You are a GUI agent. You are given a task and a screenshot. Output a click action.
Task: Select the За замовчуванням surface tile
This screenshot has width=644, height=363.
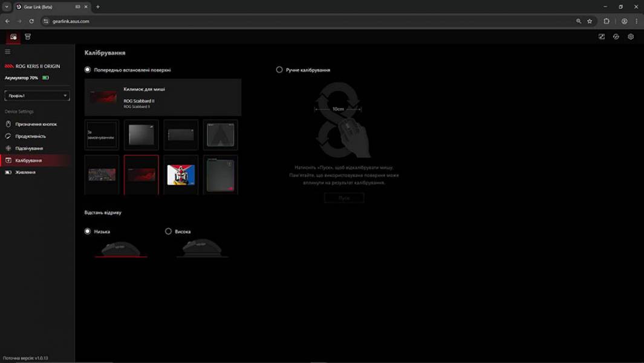pyautogui.click(x=102, y=134)
